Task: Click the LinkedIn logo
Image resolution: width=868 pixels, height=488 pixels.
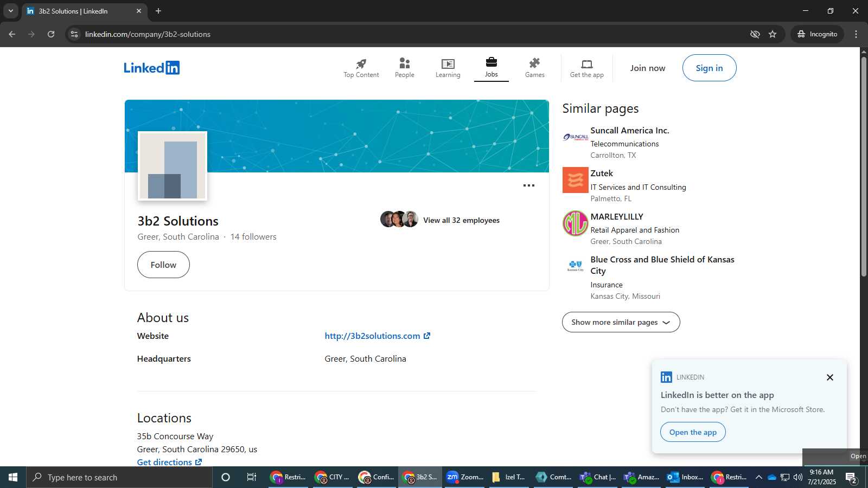Action: click(x=151, y=68)
